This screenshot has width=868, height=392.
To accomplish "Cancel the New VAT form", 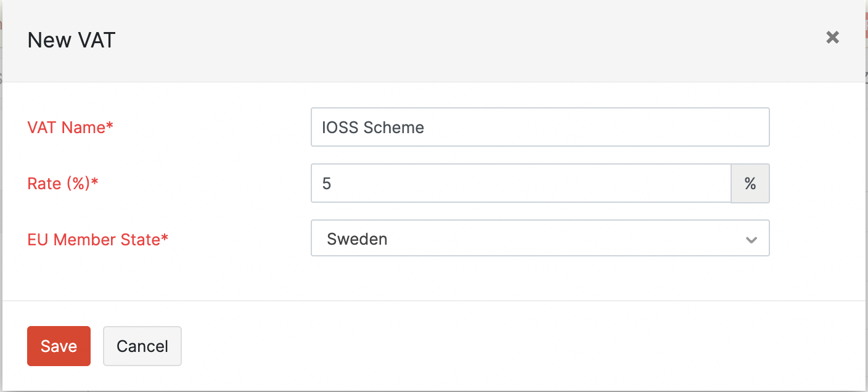I will click(x=142, y=346).
